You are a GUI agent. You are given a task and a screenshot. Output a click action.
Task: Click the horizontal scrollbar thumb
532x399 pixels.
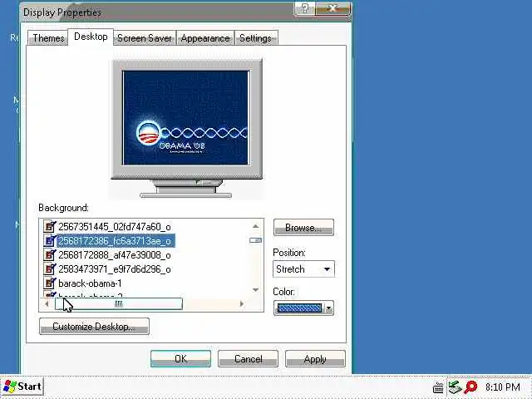point(119,303)
